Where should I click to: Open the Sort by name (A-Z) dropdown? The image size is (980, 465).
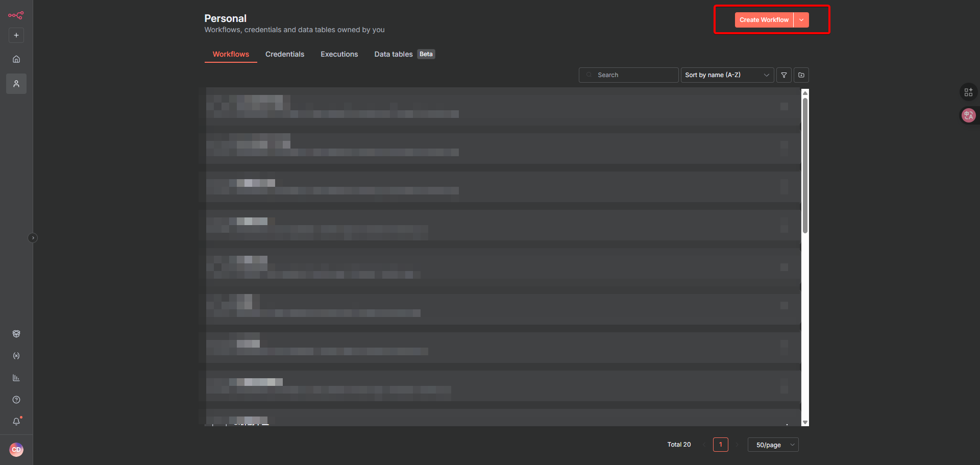point(727,75)
